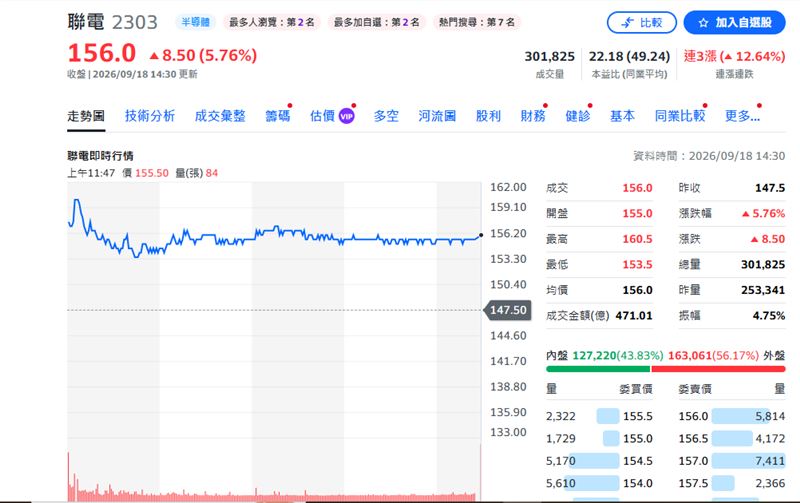Click bid price 154.0 row

pyautogui.click(x=599, y=484)
